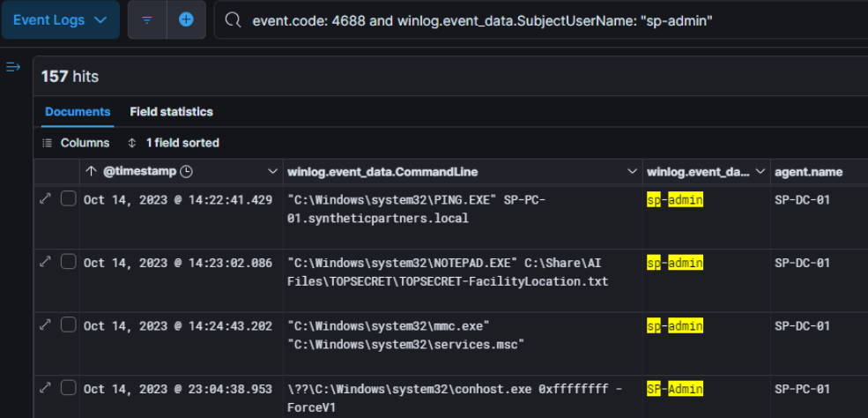
Task: Expand the 23:04:38.953 conhost.exe document row
Action: [x=46, y=387]
